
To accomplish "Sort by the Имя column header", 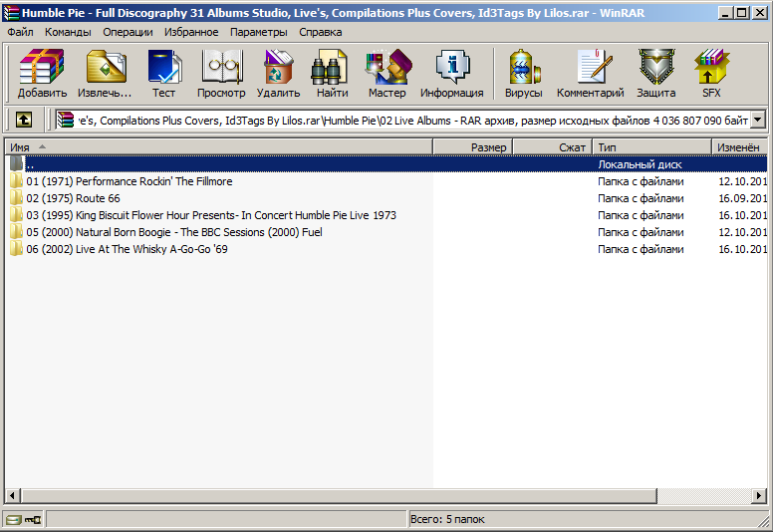I will 219,146.
